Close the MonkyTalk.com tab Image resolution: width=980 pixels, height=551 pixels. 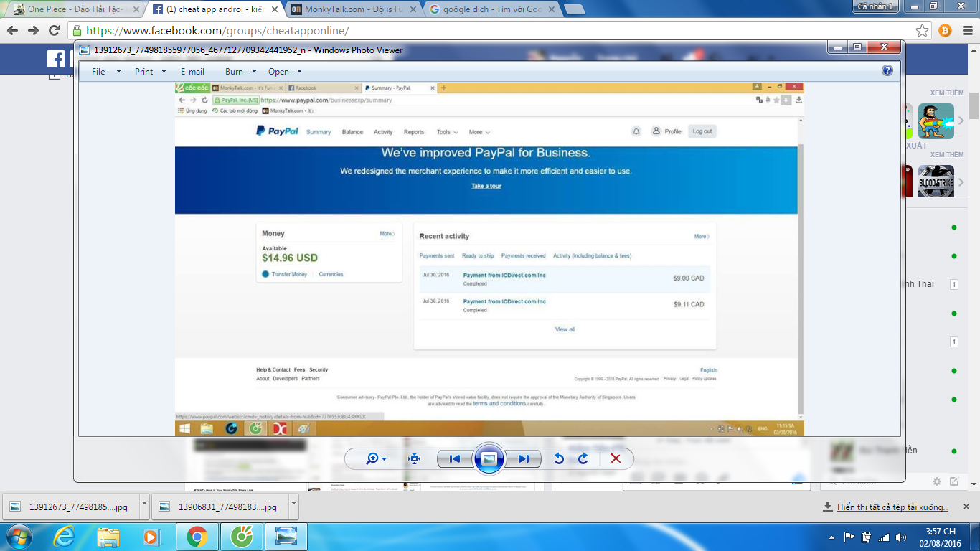[x=413, y=9]
